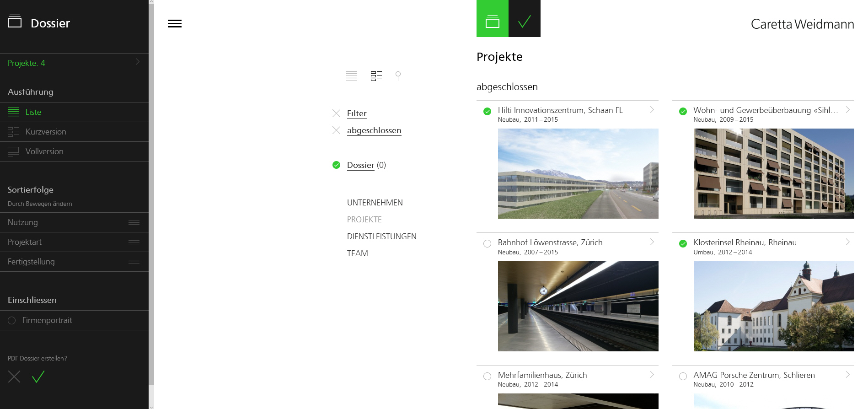Choose Kurzversion layout in sidebar
This screenshot has height=409, width=868.
click(x=46, y=132)
